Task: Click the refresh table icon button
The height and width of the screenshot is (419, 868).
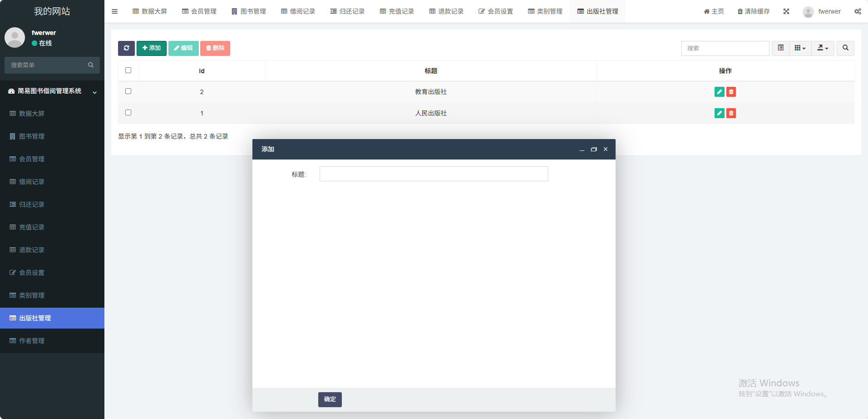Action: click(x=126, y=48)
